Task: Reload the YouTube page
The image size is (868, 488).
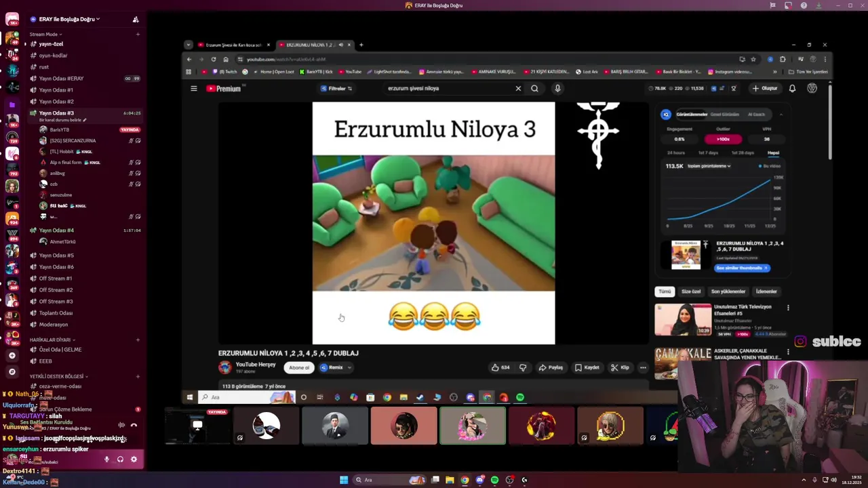Action: coord(213,59)
